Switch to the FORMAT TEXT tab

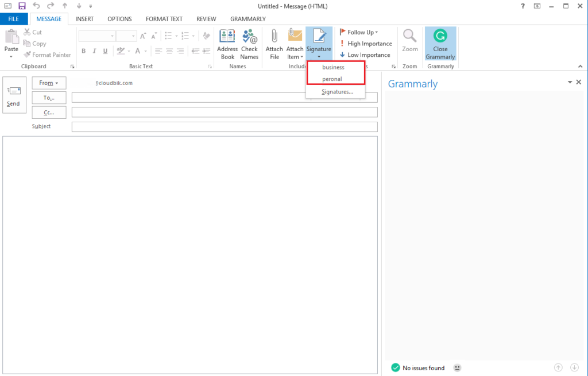(x=164, y=18)
